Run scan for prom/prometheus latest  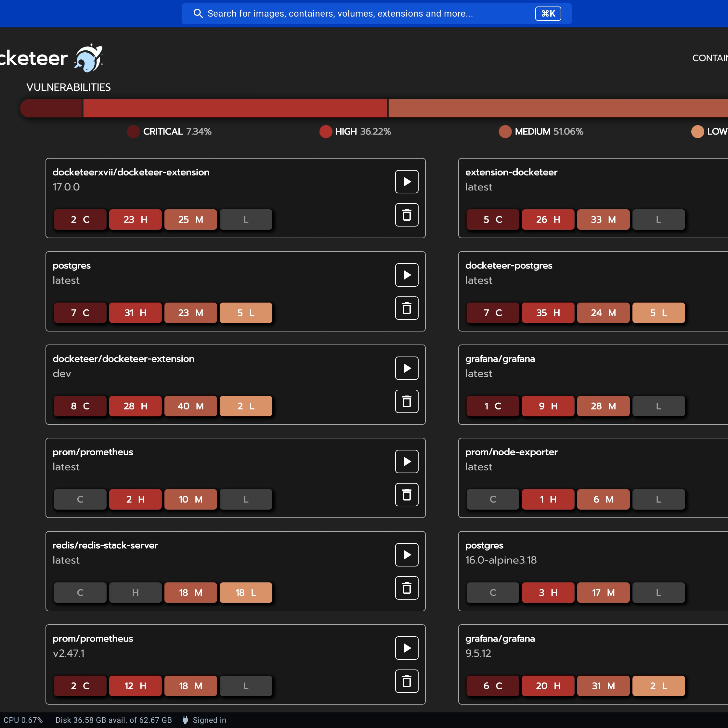point(407,461)
